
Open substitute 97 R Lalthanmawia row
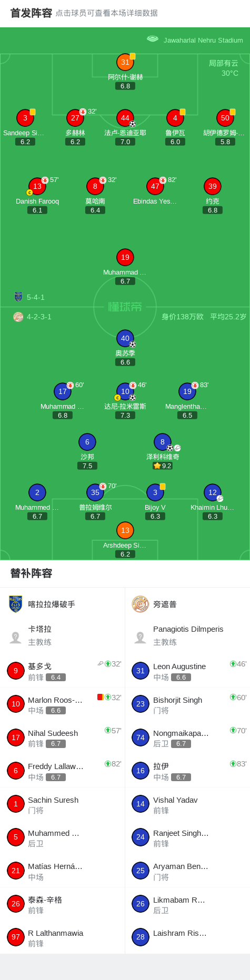point(62,937)
